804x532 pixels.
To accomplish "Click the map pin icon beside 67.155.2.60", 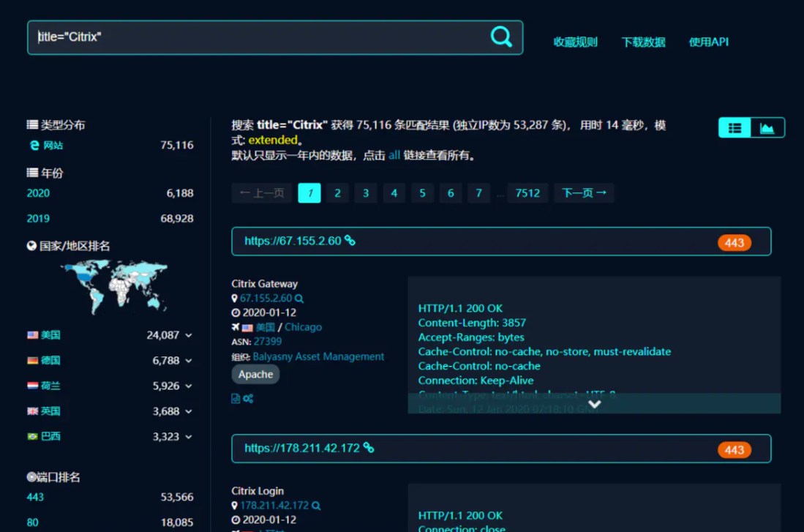I will (x=234, y=298).
